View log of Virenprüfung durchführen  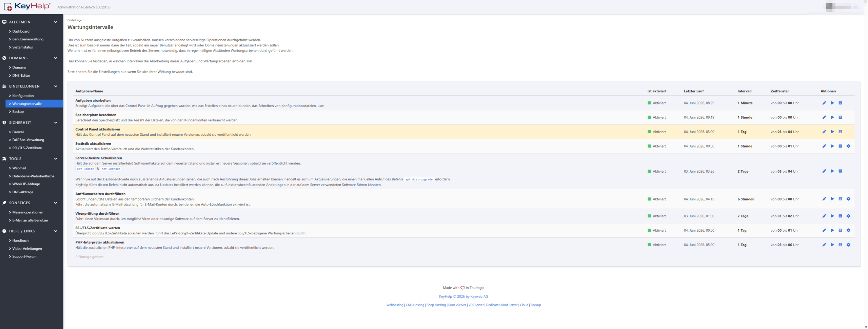pyautogui.click(x=841, y=216)
